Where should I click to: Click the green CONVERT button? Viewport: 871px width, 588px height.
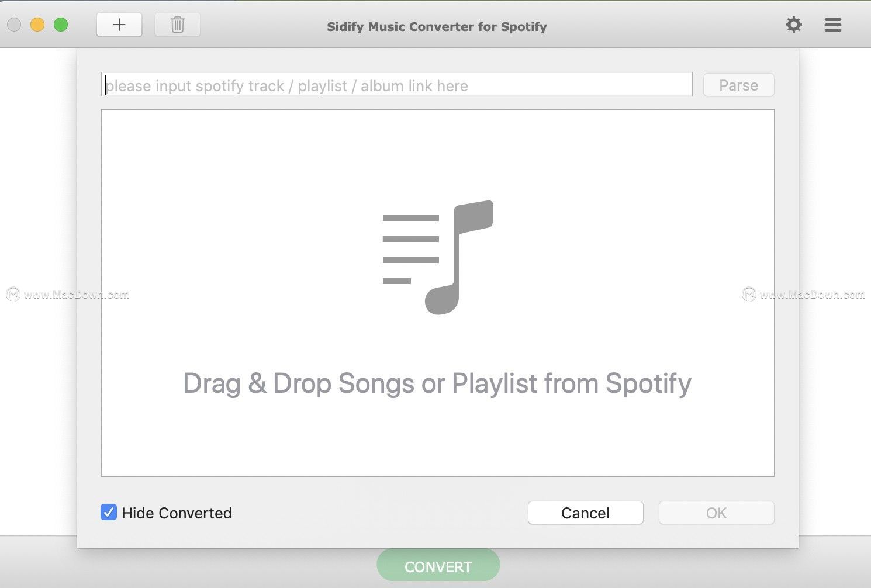pos(438,566)
